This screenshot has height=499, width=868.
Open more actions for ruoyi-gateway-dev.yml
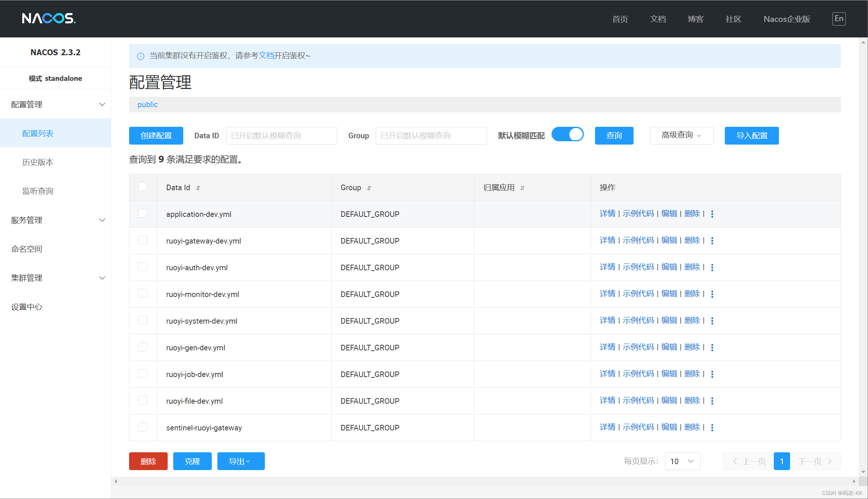pos(712,241)
